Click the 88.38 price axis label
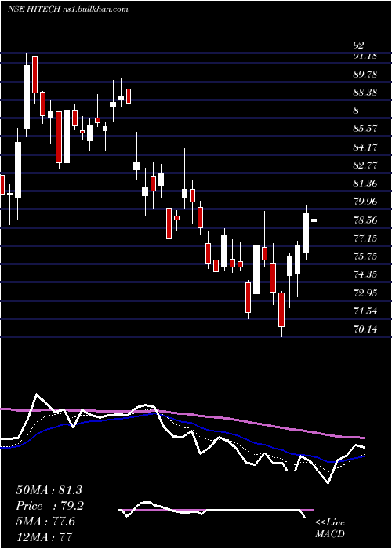Viewport: 392px width, 549px height. tap(365, 93)
